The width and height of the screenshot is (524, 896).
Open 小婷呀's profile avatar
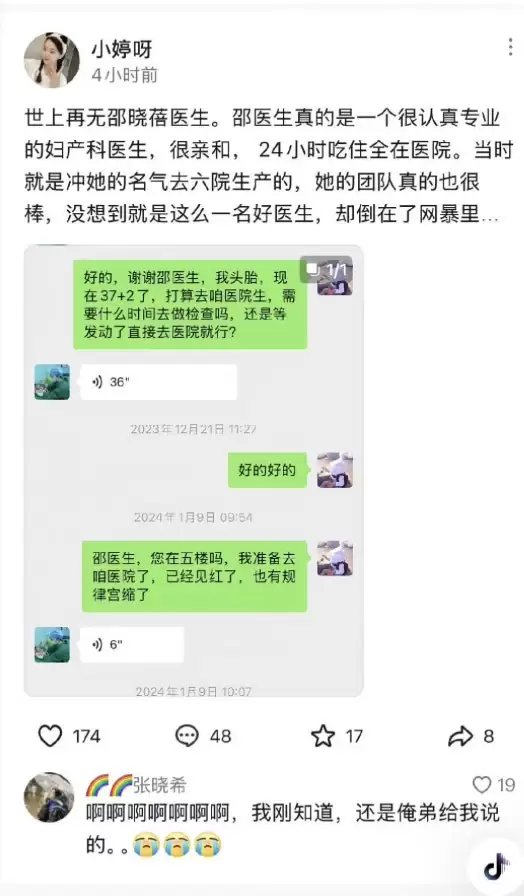click(51, 60)
